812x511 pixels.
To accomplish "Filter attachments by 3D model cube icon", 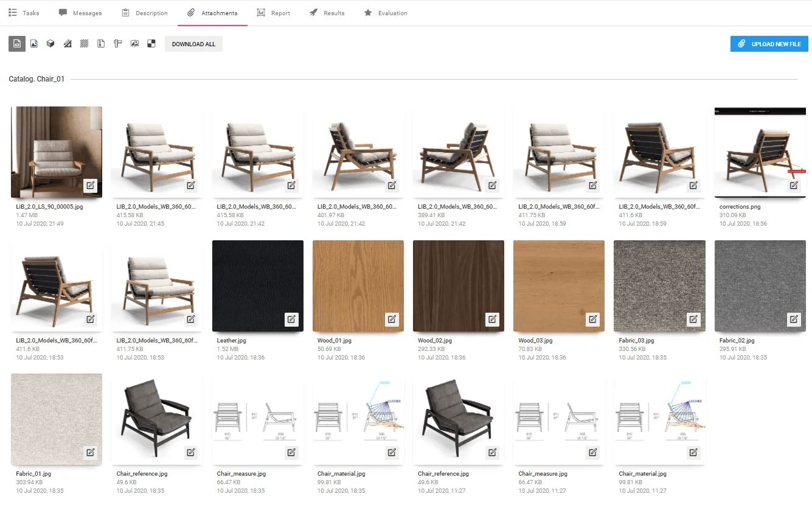I will (x=51, y=44).
